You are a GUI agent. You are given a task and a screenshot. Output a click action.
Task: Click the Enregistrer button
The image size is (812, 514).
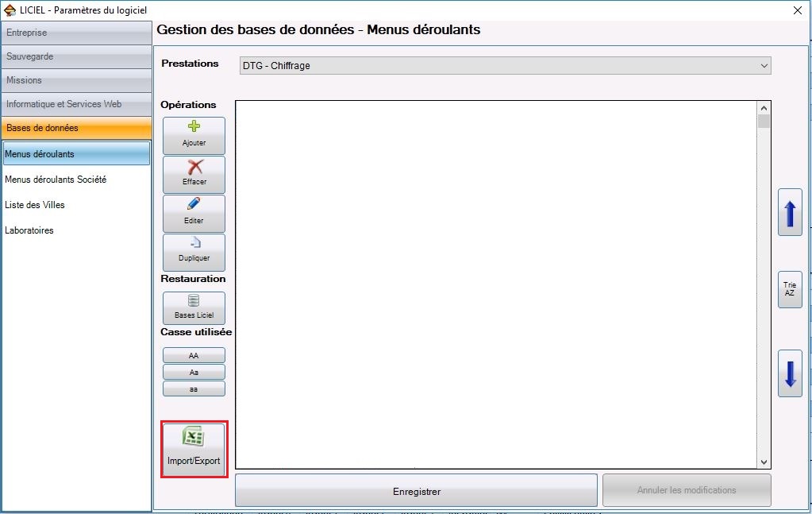click(416, 491)
